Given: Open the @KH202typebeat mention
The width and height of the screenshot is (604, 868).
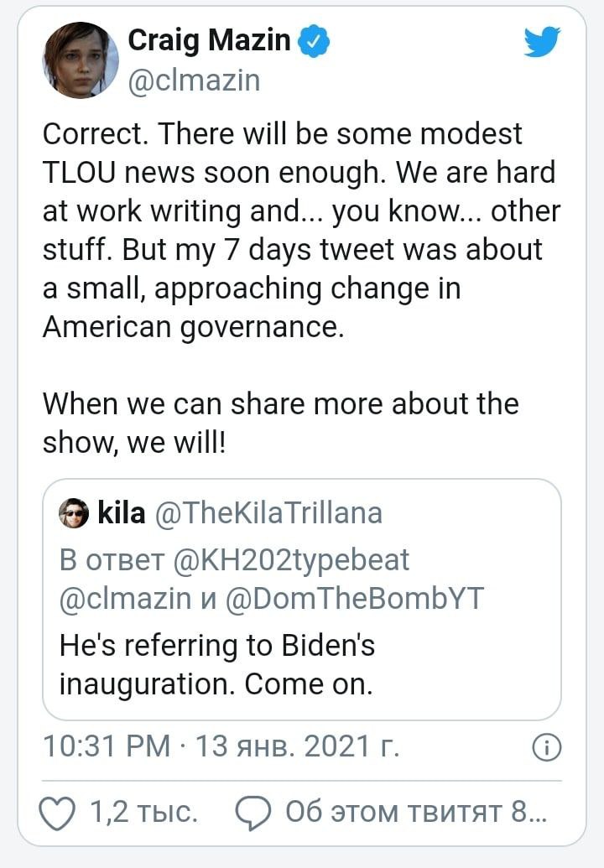Looking at the screenshot, I should click(291, 560).
